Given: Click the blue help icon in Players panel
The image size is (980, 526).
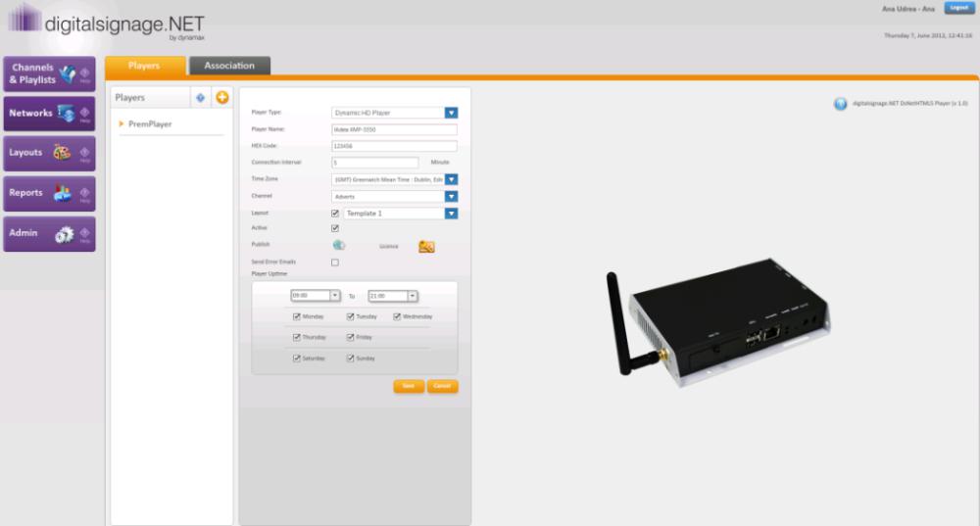Looking at the screenshot, I should click(201, 97).
